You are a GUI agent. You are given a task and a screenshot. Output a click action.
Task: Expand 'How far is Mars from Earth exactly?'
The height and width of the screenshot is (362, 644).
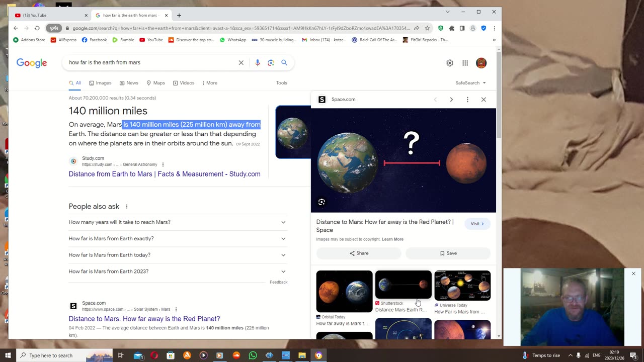178,239
